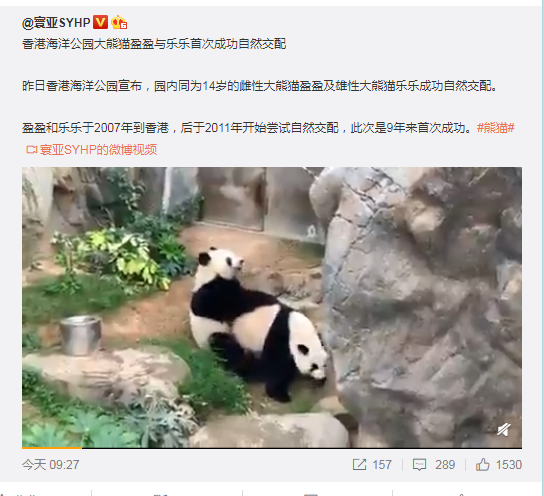Click the comment bubble icon

pos(419,465)
